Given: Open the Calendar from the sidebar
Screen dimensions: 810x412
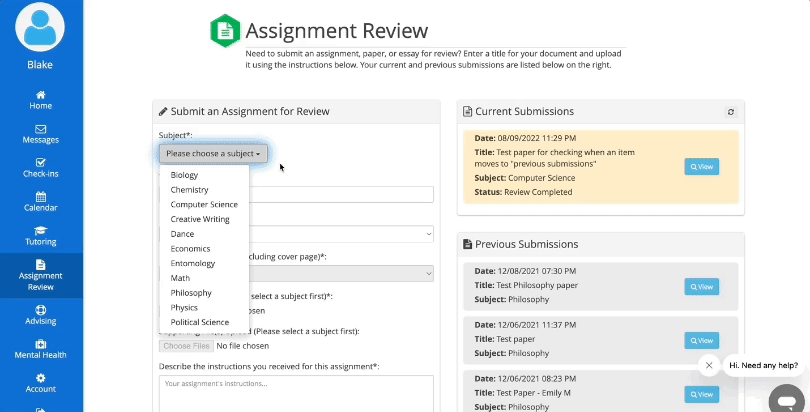Looking at the screenshot, I should [x=40, y=202].
